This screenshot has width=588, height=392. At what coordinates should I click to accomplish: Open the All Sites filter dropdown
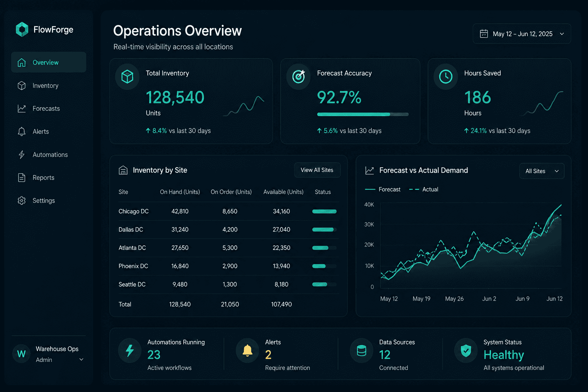[542, 171]
